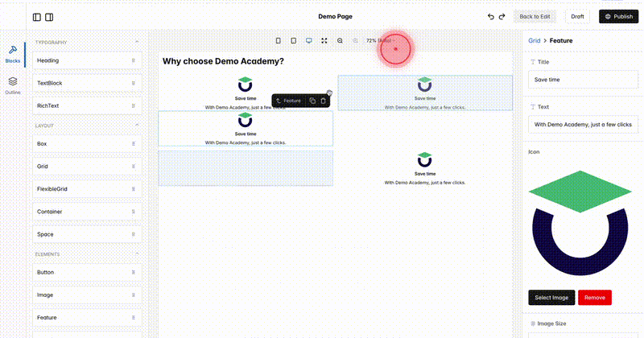The image size is (644, 338).
Task: Select the empty highlighted grid cell
Action: point(246,168)
